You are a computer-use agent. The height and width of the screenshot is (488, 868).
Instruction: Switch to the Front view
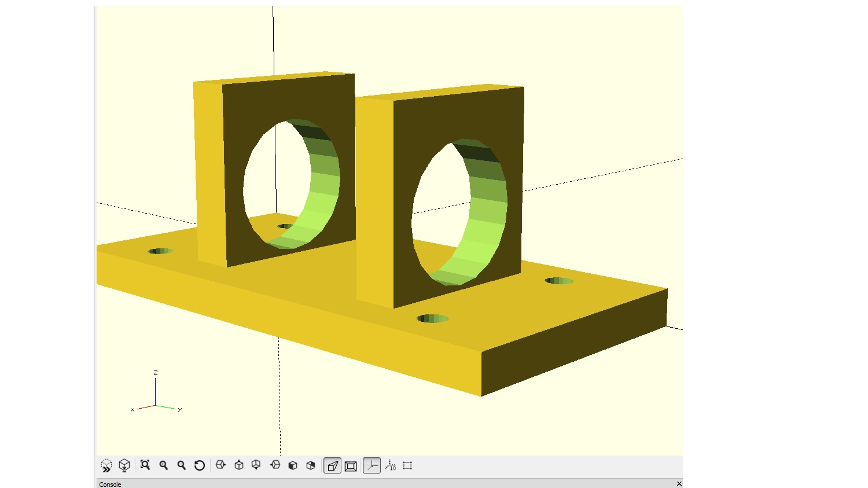tap(293, 465)
